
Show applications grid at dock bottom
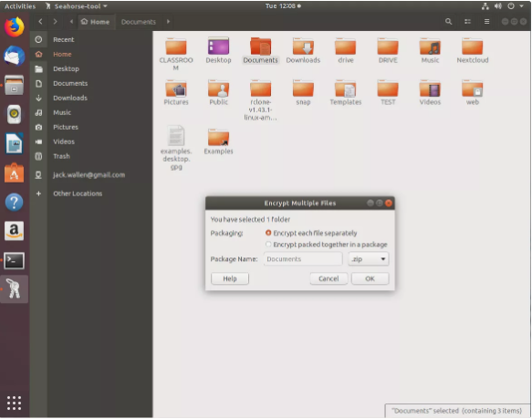(14, 403)
